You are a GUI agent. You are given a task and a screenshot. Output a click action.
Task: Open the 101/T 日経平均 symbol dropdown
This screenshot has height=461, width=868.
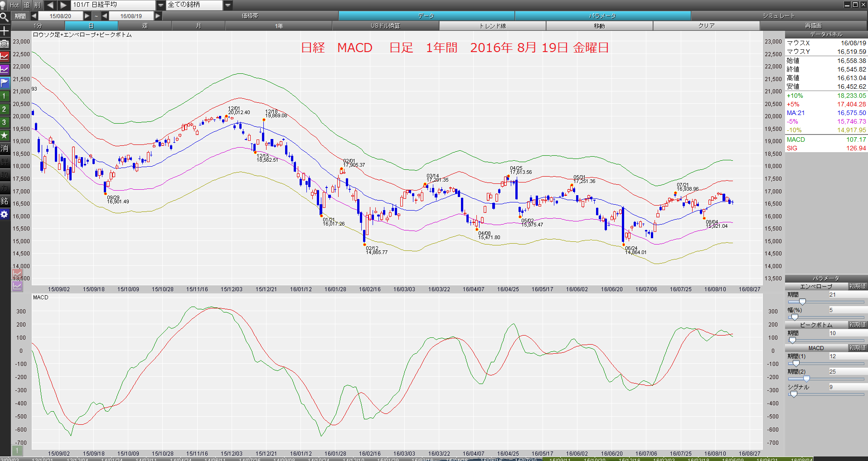(x=161, y=5)
